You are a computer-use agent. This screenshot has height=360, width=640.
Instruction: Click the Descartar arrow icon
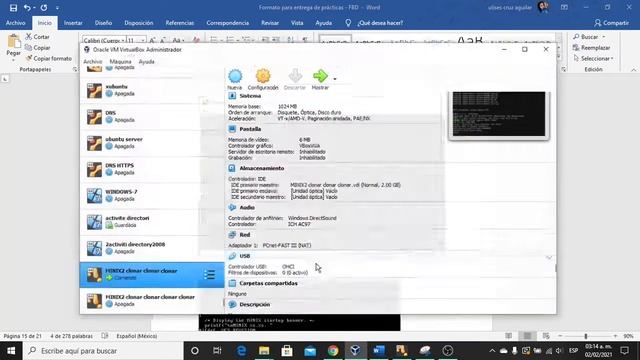point(295,76)
